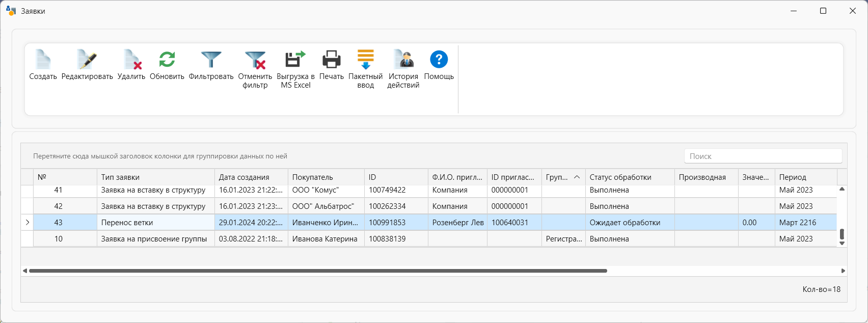Click ID cell 100991853
The width and height of the screenshot is (868, 323).
point(396,223)
